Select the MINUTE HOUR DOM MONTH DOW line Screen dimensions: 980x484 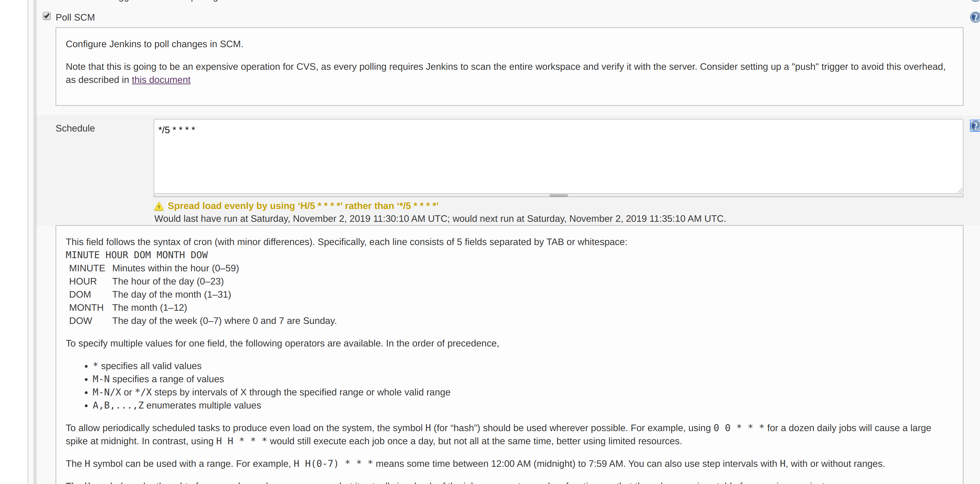[137, 255]
